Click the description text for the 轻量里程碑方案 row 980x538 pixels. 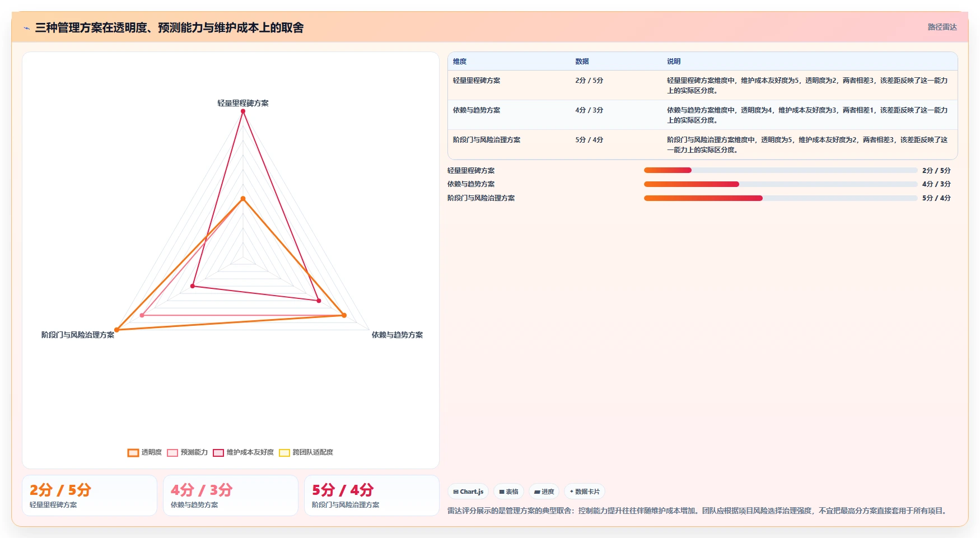click(807, 86)
